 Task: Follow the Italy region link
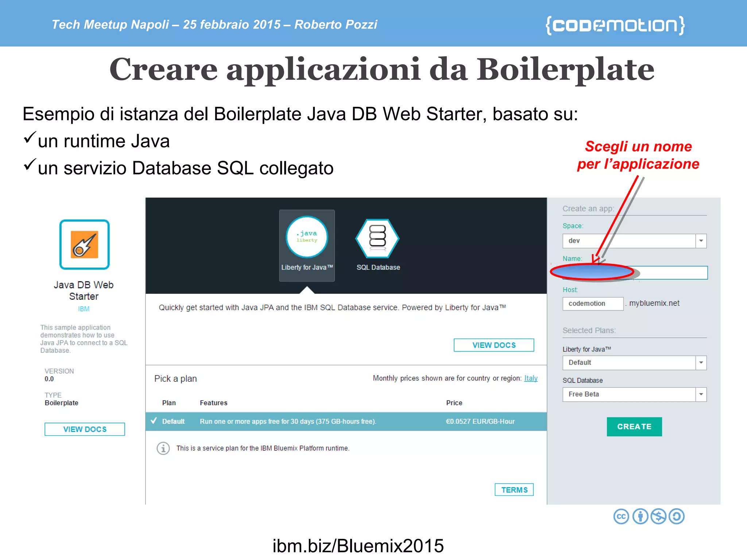tap(531, 378)
